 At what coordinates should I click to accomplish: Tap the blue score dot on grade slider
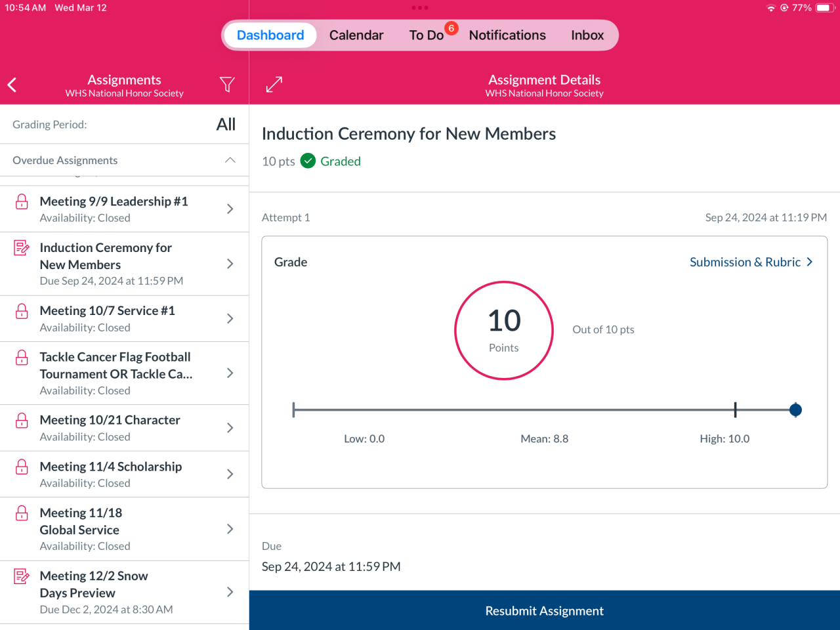tap(795, 410)
